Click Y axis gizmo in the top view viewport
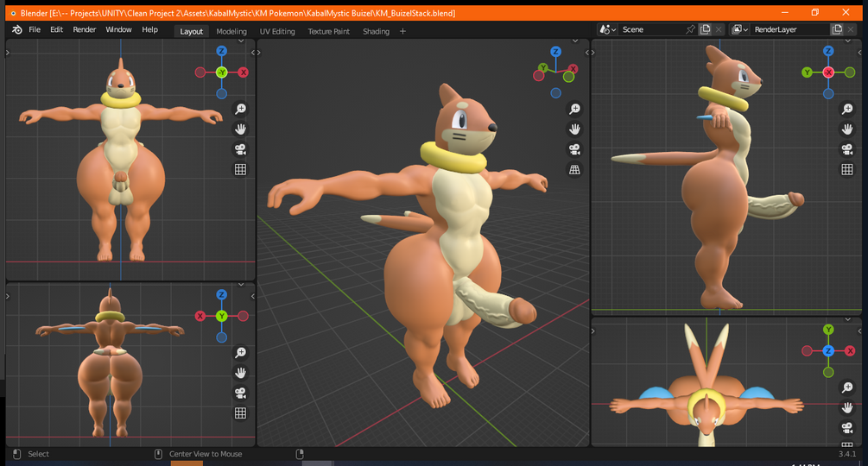The width and height of the screenshot is (868, 466). (828, 330)
